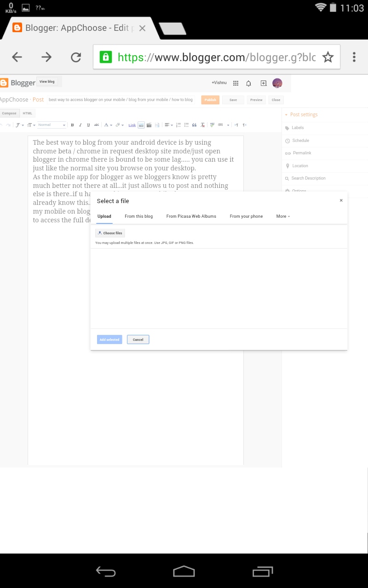
Task: Set right-to-left text direction
Action: coord(245,125)
